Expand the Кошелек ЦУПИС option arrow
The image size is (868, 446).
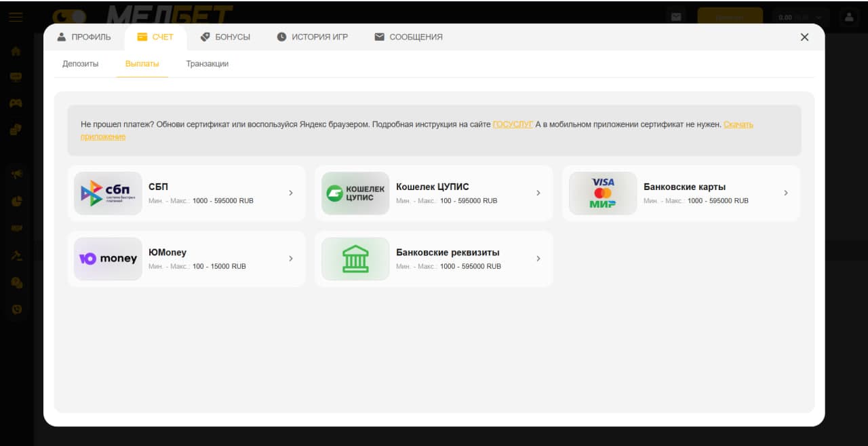click(x=538, y=193)
